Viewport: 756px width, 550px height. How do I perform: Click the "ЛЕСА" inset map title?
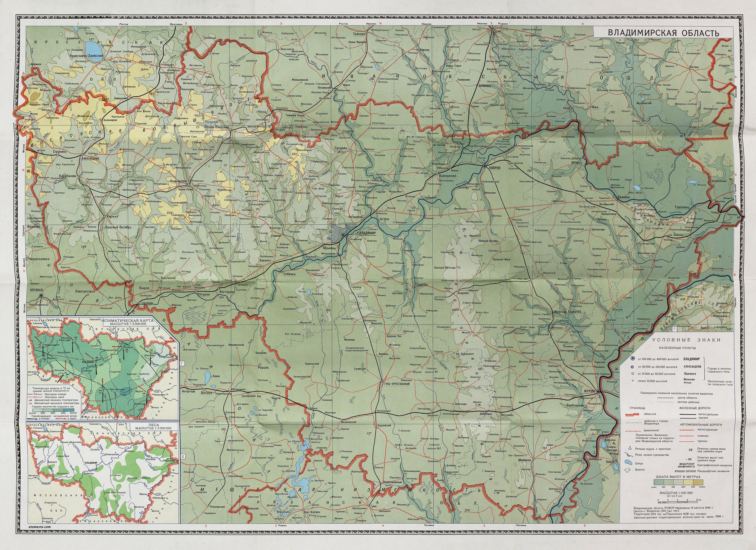point(154,425)
